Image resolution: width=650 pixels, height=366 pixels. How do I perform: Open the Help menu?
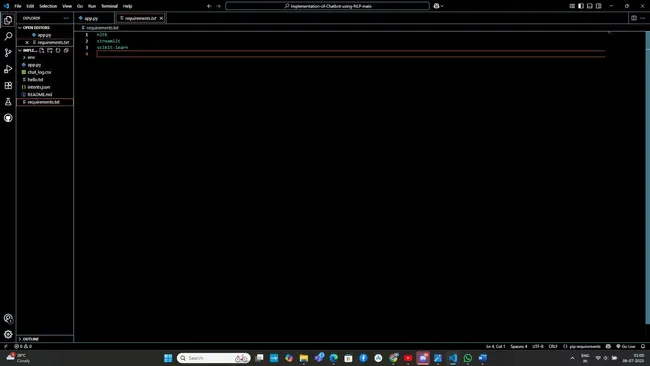click(x=128, y=6)
